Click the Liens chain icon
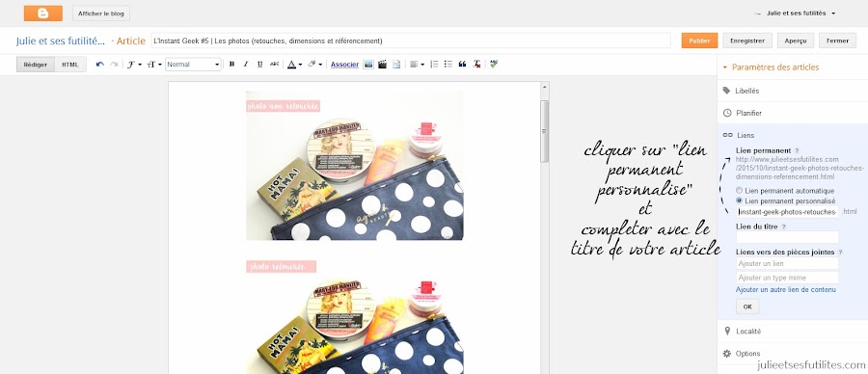Viewport: 868px width, 374px height. [x=727, y=135]
